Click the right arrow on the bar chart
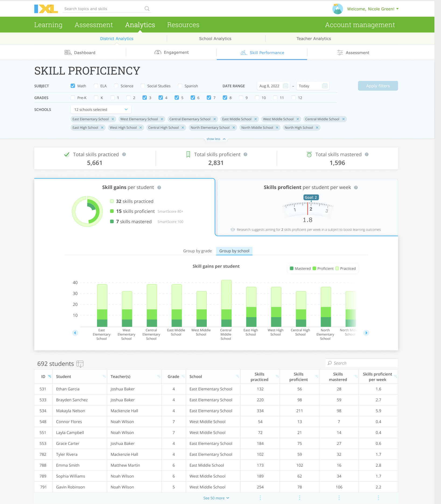The image size is (441, 504). [366, 333]
